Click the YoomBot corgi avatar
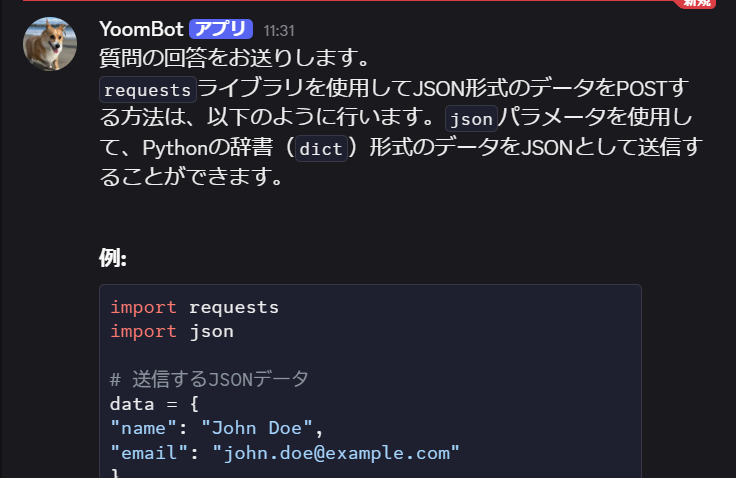The width and height of the screenshot is (736, 478). pos(49,44)
